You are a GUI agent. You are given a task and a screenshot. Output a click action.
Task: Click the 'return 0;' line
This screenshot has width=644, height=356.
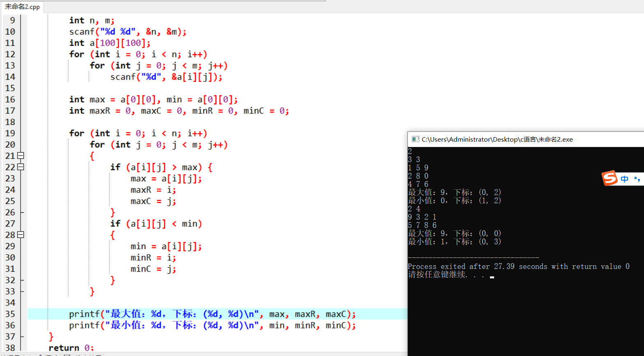click(x=71, y=348)
